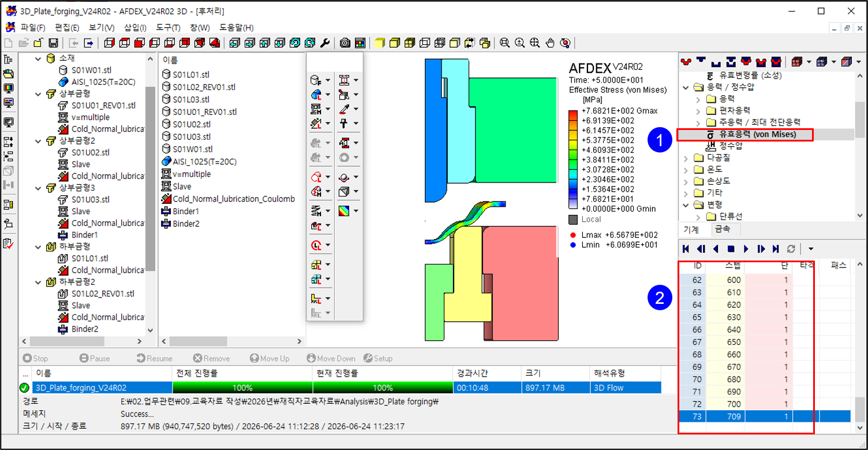Click the wrench settings icon
868x450 pixels.
[x=325, y=43]
